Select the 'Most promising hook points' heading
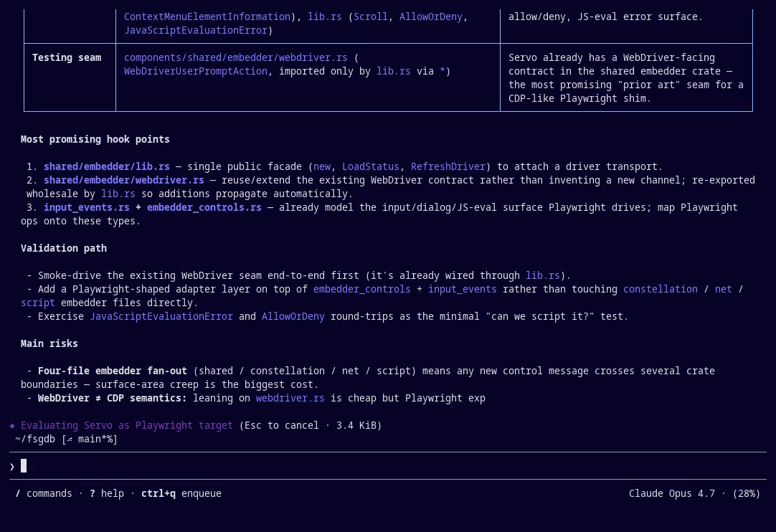 coord(95,139)
